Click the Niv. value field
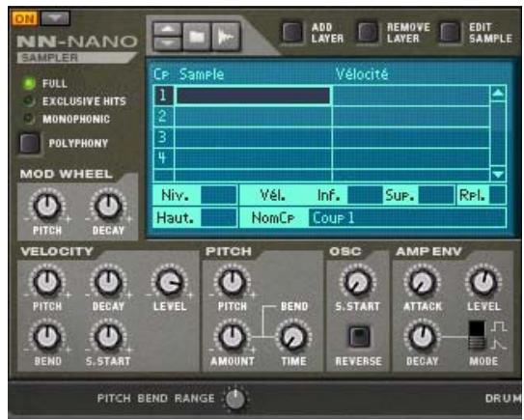Image resolution: width=524 pixels, height=420 pixels. point(218,195)
